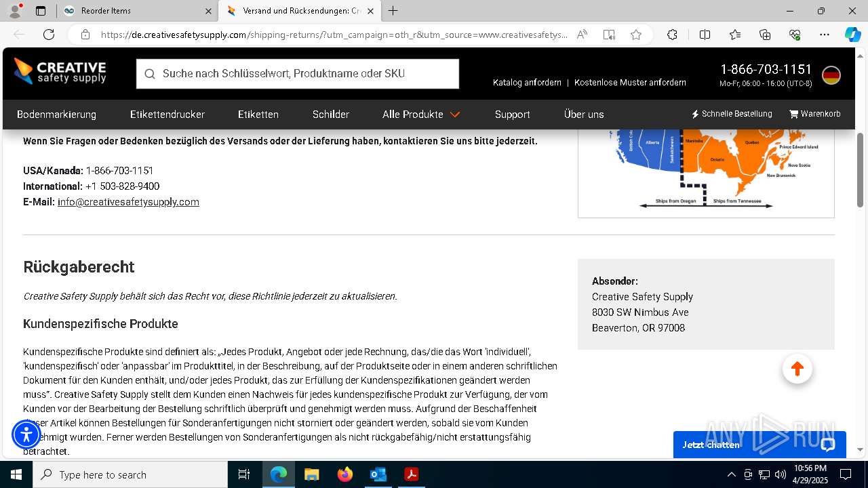The image size is (868, 488).
Task: Click the product search input field
Action: [298, 74]
